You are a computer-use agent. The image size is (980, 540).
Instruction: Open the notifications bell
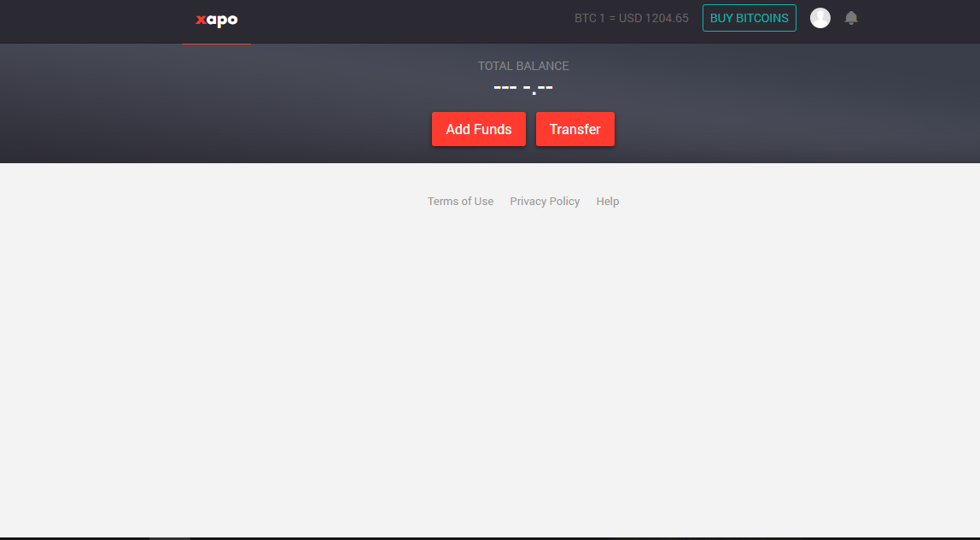point(851,18)
